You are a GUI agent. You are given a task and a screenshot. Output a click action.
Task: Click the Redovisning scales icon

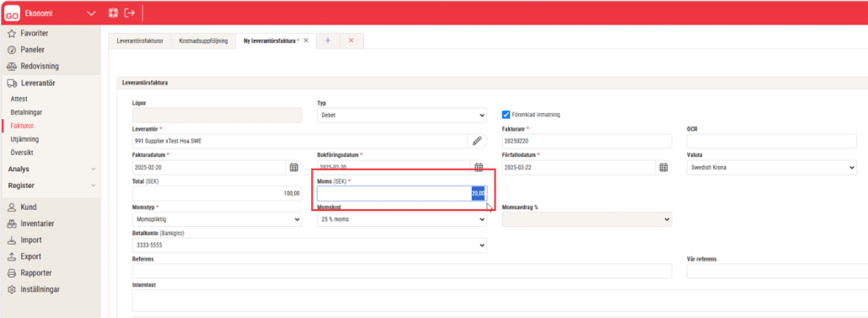point(11,67)
